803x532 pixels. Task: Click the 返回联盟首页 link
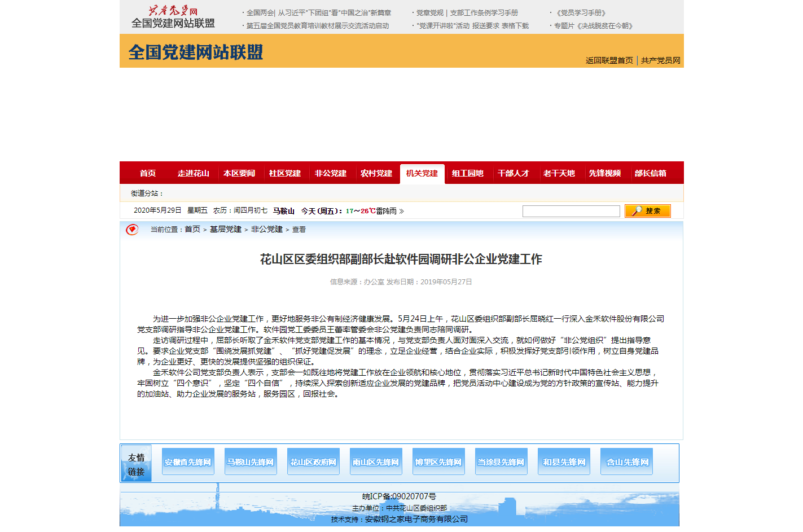[x=609, y=61]
